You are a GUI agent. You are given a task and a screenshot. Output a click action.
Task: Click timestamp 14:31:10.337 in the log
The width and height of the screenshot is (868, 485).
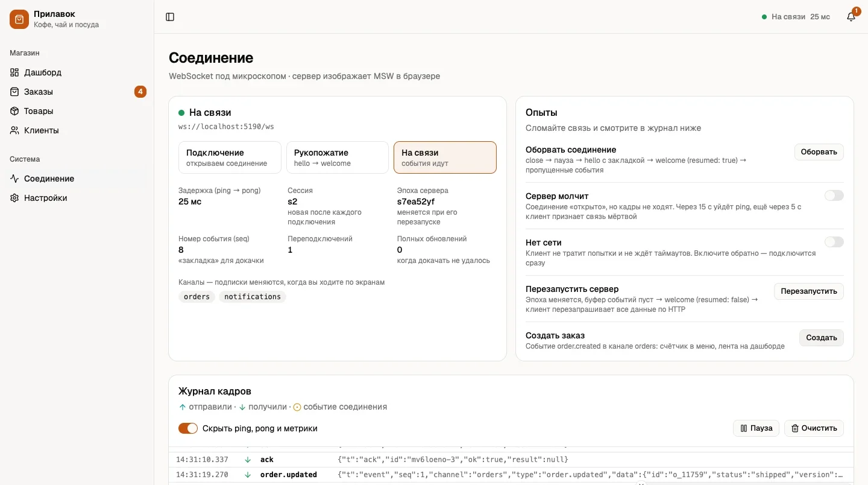coord(202,460)
